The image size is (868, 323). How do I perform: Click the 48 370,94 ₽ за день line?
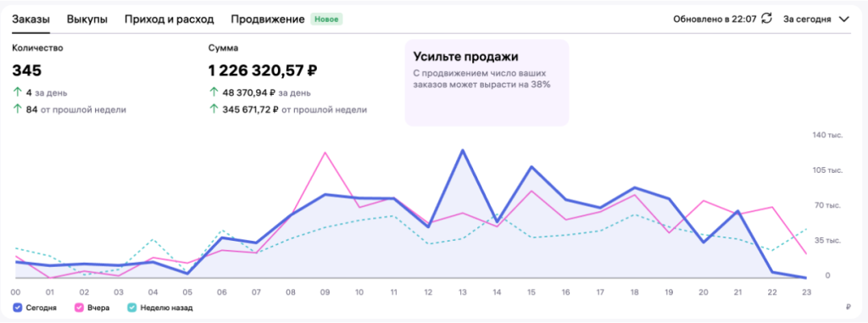[259, 92]
